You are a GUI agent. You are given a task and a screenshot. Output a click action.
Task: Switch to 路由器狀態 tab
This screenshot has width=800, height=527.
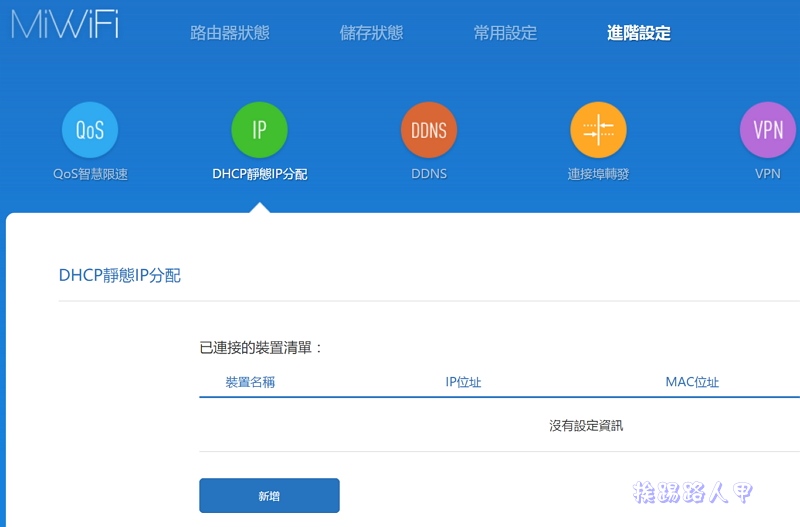tap(230, 33)
